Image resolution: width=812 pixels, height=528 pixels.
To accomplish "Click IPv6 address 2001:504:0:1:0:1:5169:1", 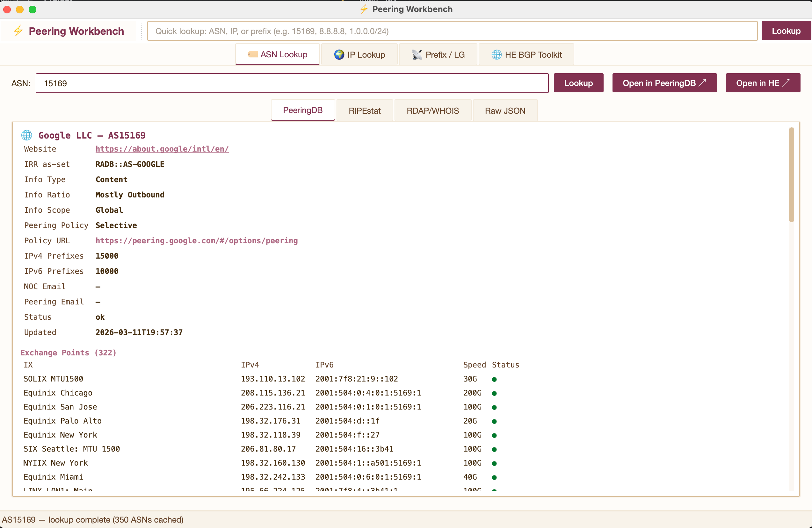I will pyautogui.click(x=368, y=407).
